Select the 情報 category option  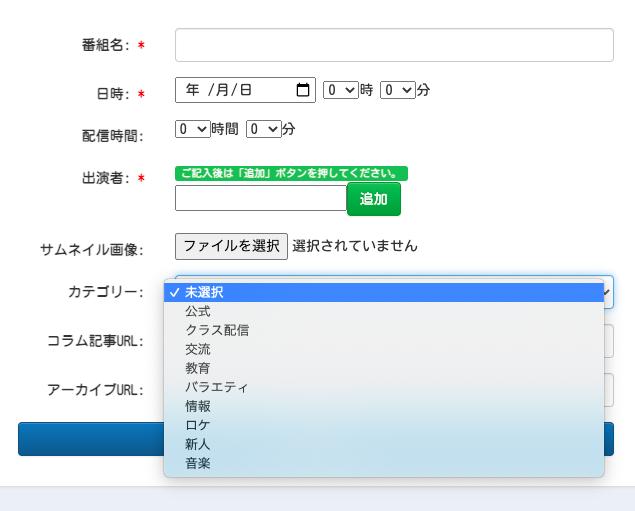click(x=384, y=406)
